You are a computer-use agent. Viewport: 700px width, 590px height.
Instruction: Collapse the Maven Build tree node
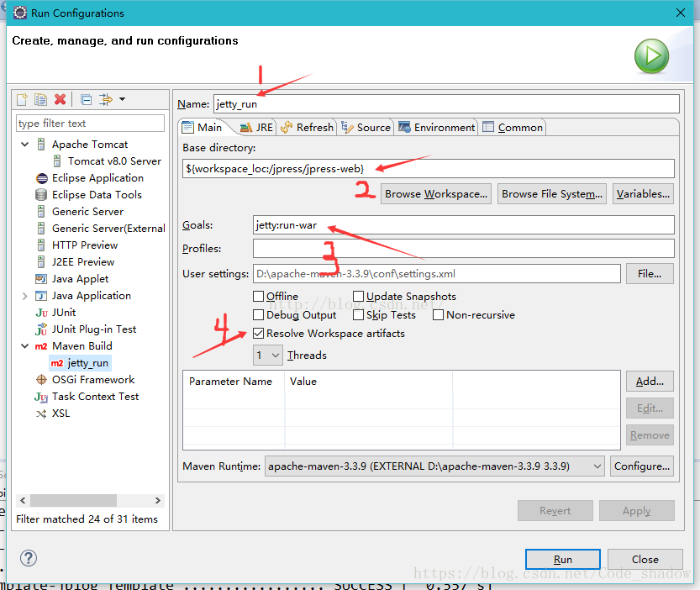tap(25, 346)
